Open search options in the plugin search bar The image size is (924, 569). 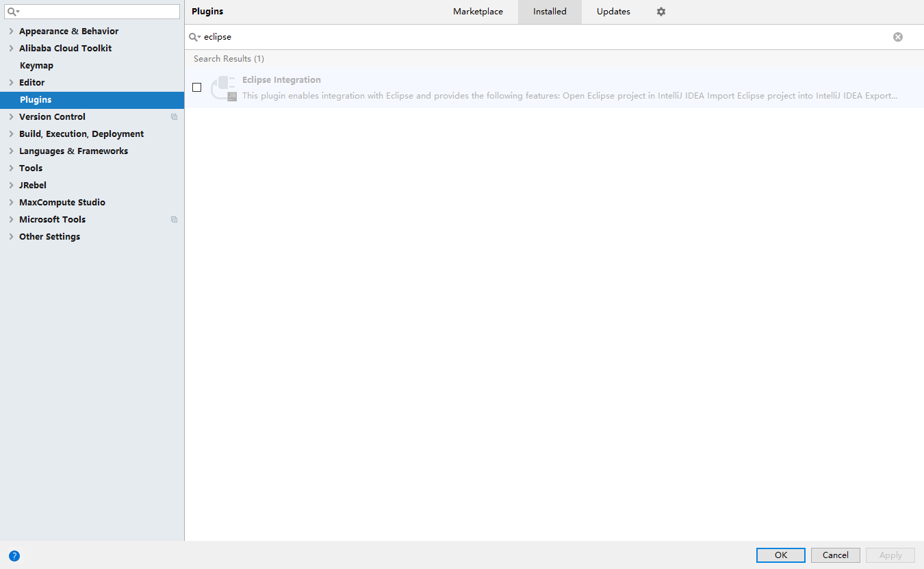194,36
